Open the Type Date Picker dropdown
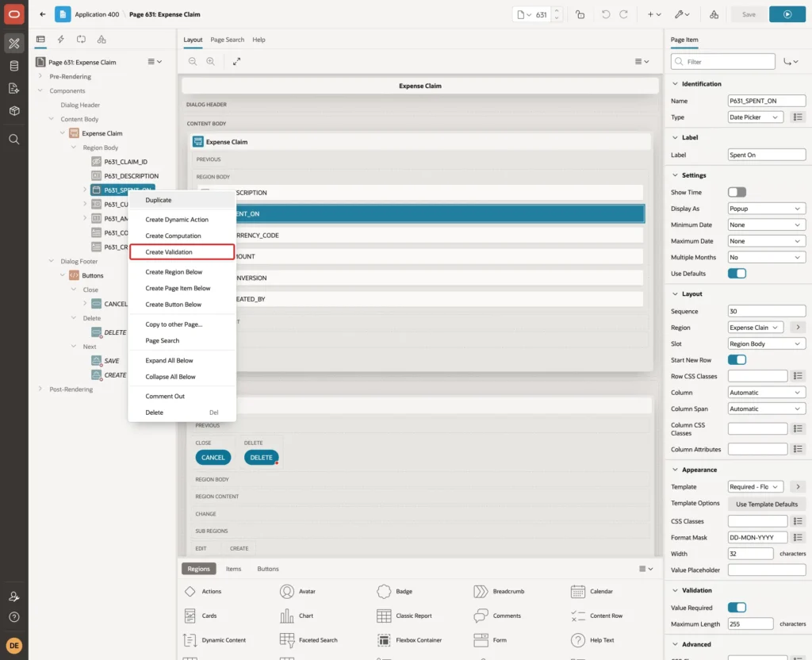 (756, 117)
